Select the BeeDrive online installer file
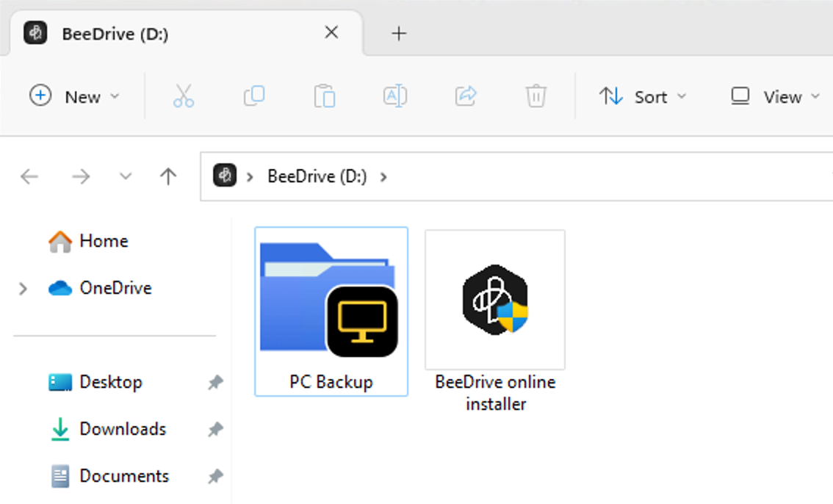Image resolution: width=833 pixels, height=504 pixels. [x=495, y=321]
